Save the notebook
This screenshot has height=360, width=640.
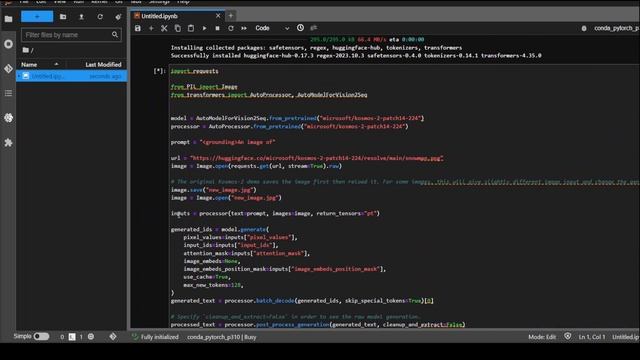point(138,28)
